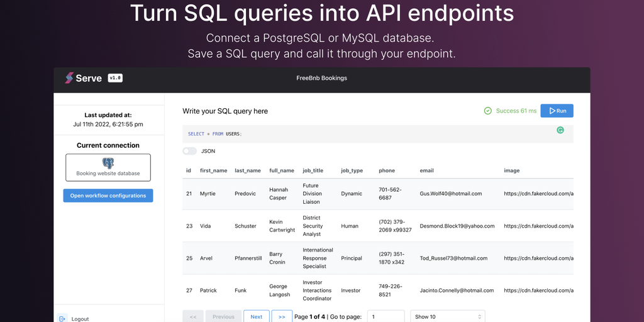Open workflow configurations

(x=108, y=196)
